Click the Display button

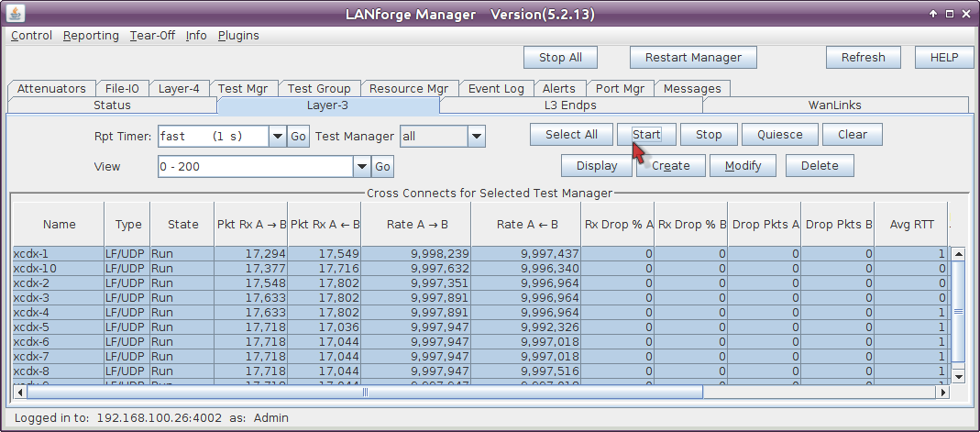click(597, 166)
